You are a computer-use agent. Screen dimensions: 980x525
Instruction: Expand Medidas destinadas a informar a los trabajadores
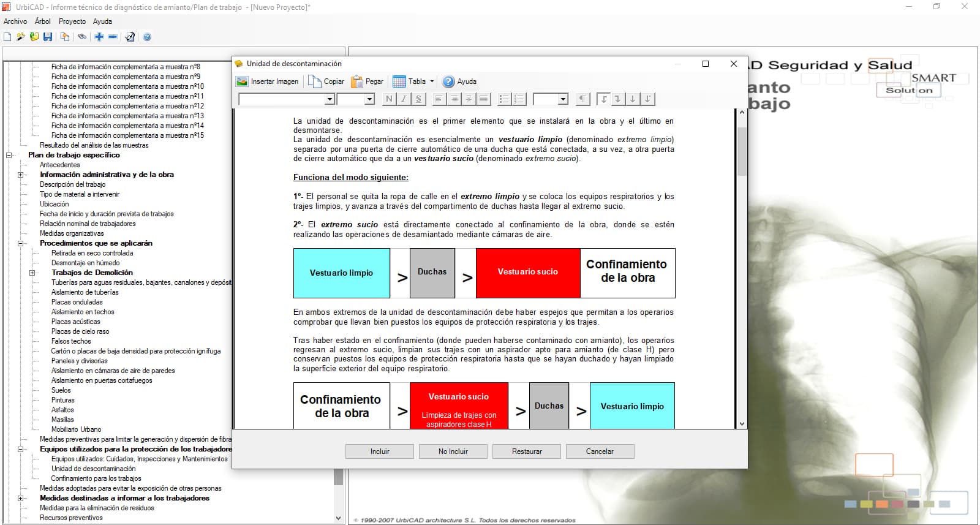(21, 498)
